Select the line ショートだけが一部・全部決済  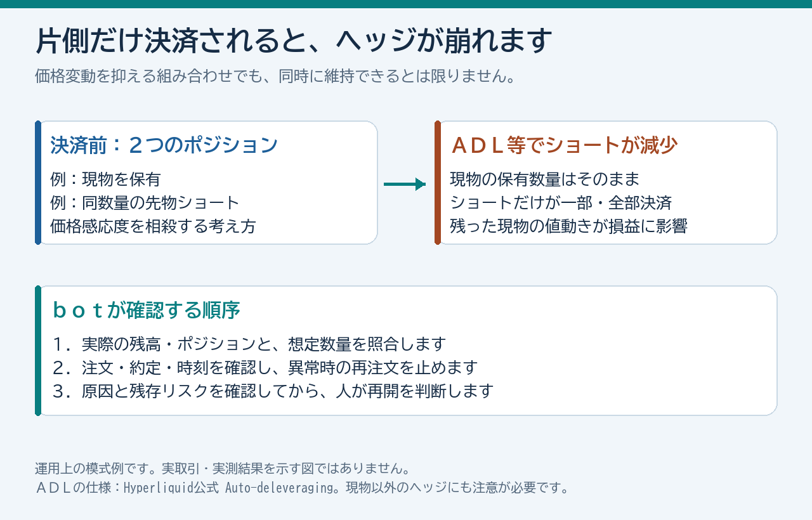pyautogui.click(x=561, y=203)
